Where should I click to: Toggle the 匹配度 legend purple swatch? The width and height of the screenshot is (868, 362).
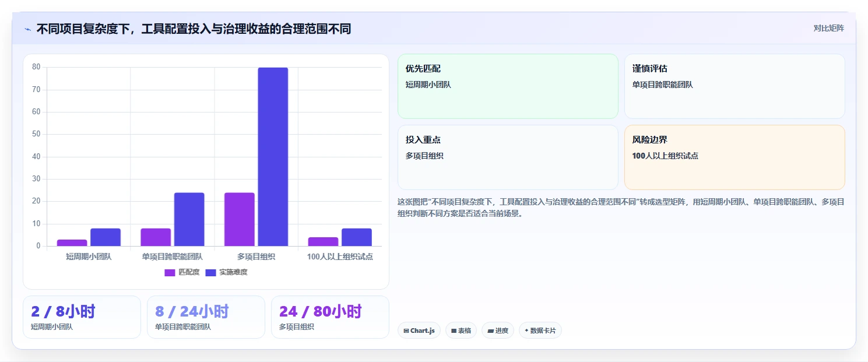pyautogui.click(x=170, y=272)
